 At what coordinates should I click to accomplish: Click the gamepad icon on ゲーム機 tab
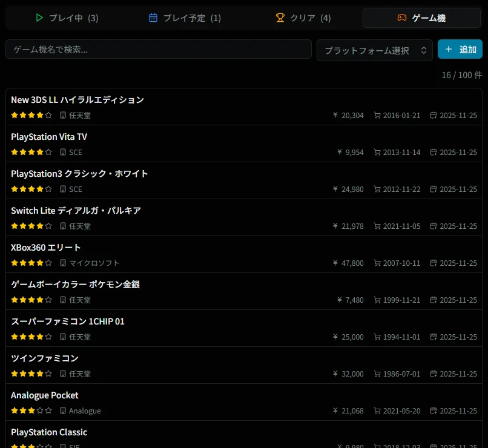[402, 18]
